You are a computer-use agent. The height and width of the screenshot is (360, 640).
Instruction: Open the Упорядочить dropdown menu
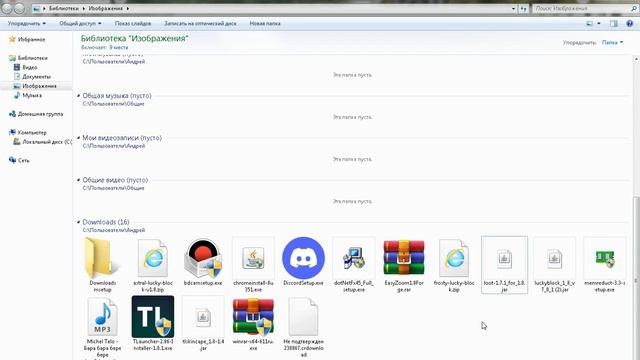point(27,23)
